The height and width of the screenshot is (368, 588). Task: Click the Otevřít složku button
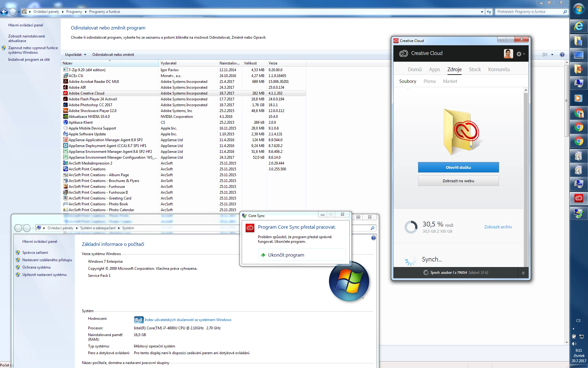(x=458, y=167)
